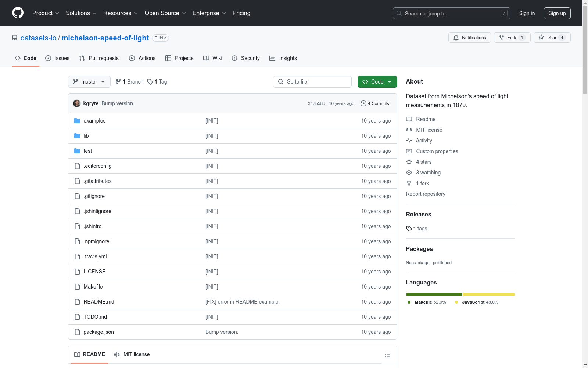Open the Pricing link

point(241,13)
